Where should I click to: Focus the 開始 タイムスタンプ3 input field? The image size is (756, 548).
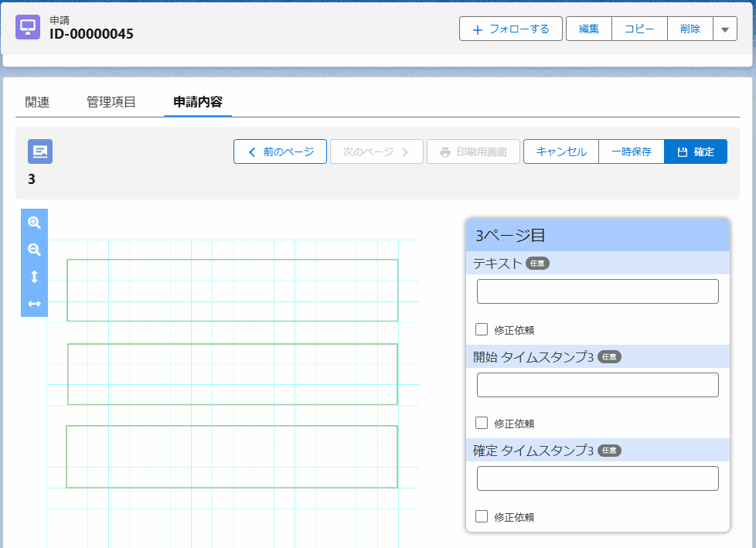tap(598, 385)
